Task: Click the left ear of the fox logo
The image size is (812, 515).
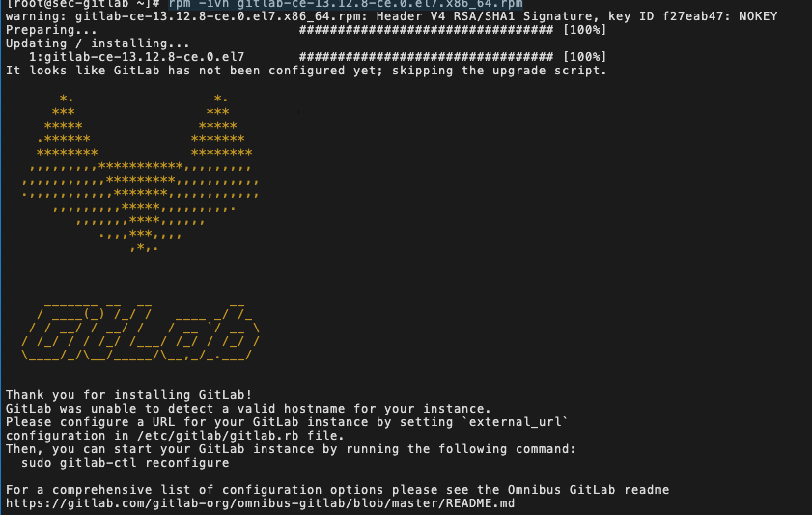Action: click(67, 126)
